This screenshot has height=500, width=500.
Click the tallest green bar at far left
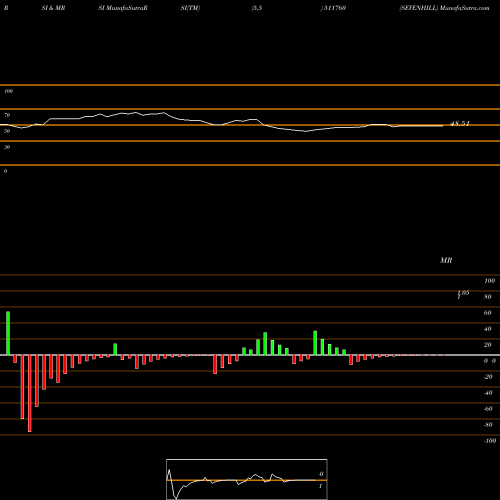point(8,333)
